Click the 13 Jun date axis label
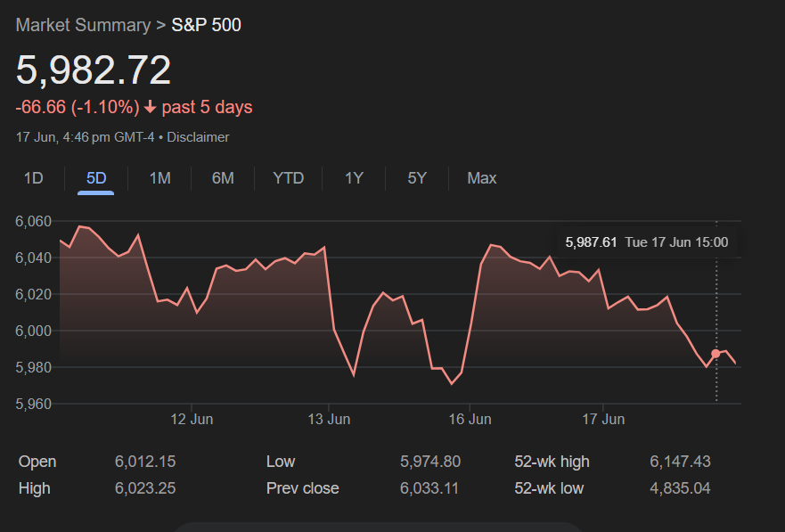The image size is (785, 532). pyautogui.click(x=328, y=419)
